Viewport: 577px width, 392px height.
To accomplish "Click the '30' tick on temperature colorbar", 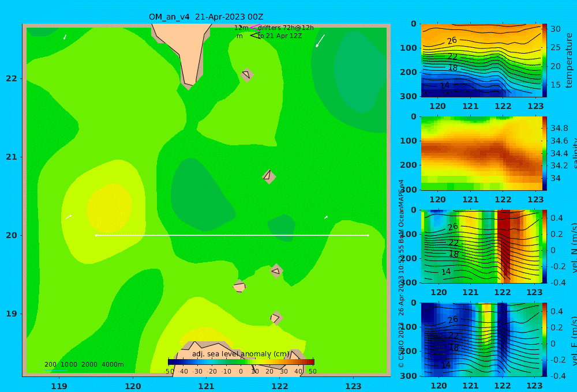I will (555, 29).
